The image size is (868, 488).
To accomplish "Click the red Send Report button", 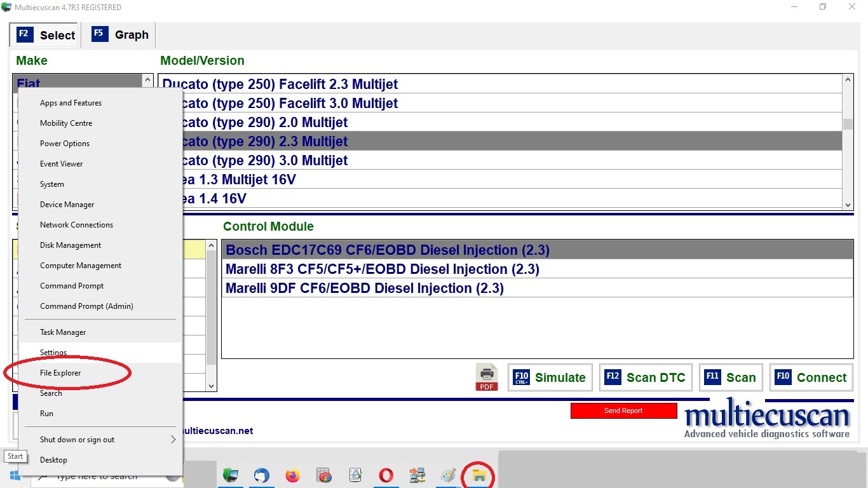I will click(623, 410).
